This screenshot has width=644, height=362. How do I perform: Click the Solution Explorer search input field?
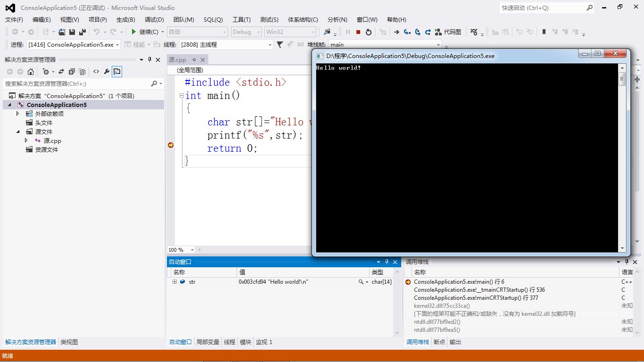(x=76, y=83)
